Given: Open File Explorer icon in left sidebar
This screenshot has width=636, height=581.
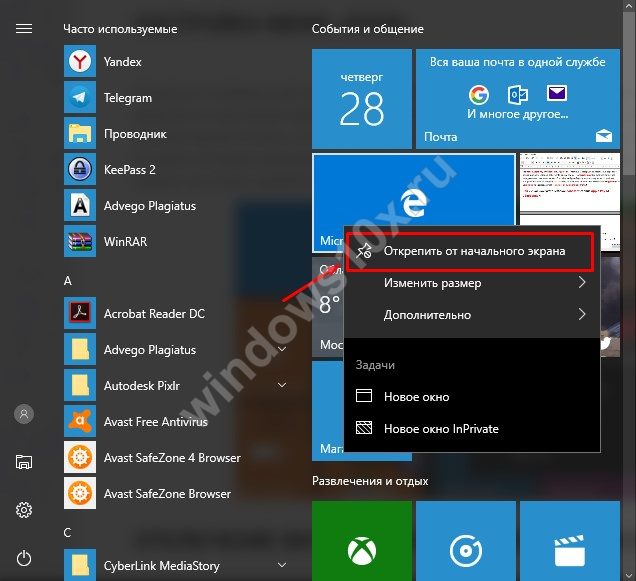Looking at the screenshot, I should pyautogui.click(x=24, y=462).
